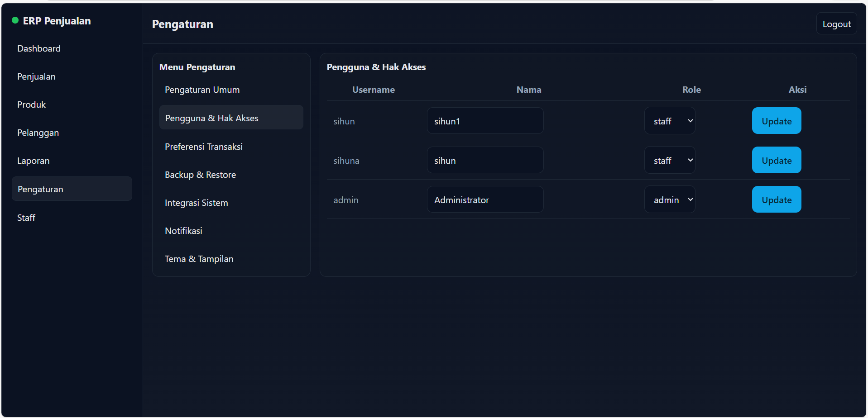Open Pengaturan Umum settings
Viewport: 868px width, 418px height.
202,90
